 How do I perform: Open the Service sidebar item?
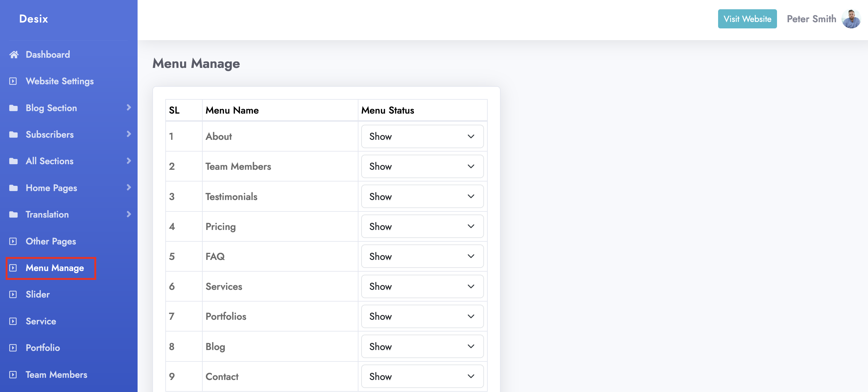tap(41, 321)
